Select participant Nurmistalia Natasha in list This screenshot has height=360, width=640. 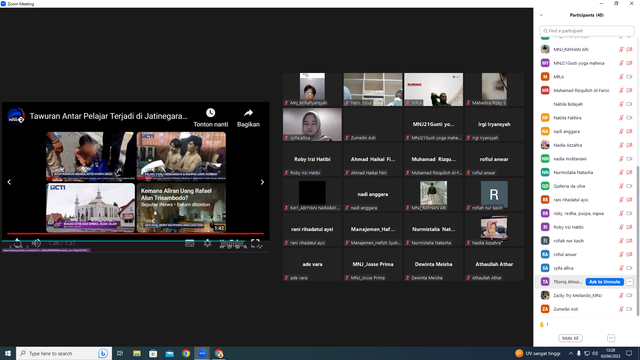click(586, 172)
